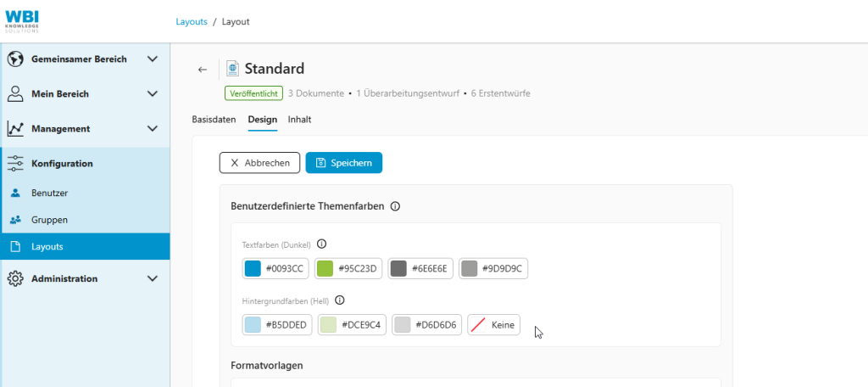Switch to the Inhalt tab
The image size is (868, 387).
click(299, 119)
